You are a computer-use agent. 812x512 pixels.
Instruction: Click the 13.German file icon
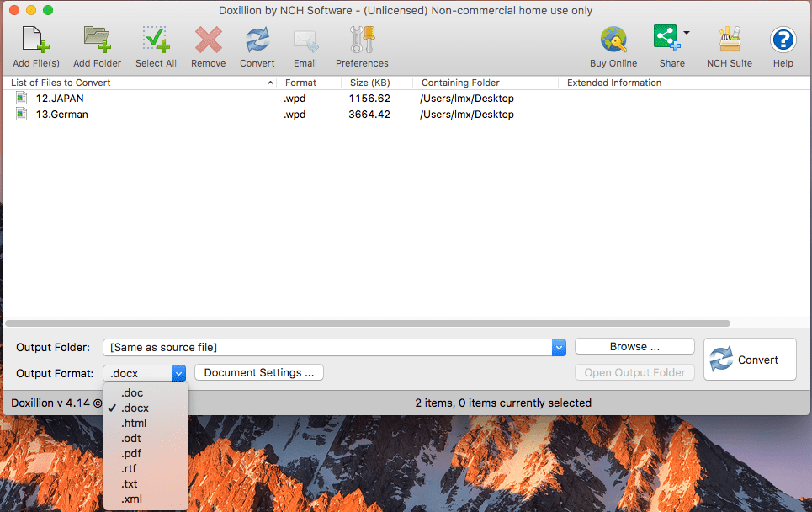[21, 114]
